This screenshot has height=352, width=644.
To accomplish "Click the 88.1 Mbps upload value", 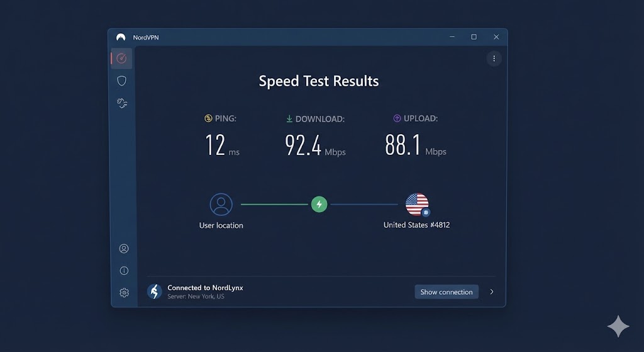I will 416,145.
